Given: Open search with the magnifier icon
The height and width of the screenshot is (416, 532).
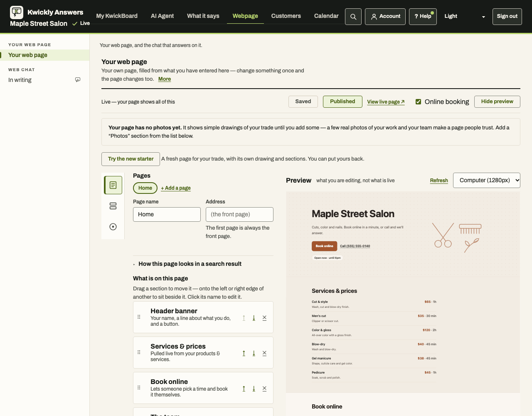Looking at the screenshot, I should [x=353, y=17].
